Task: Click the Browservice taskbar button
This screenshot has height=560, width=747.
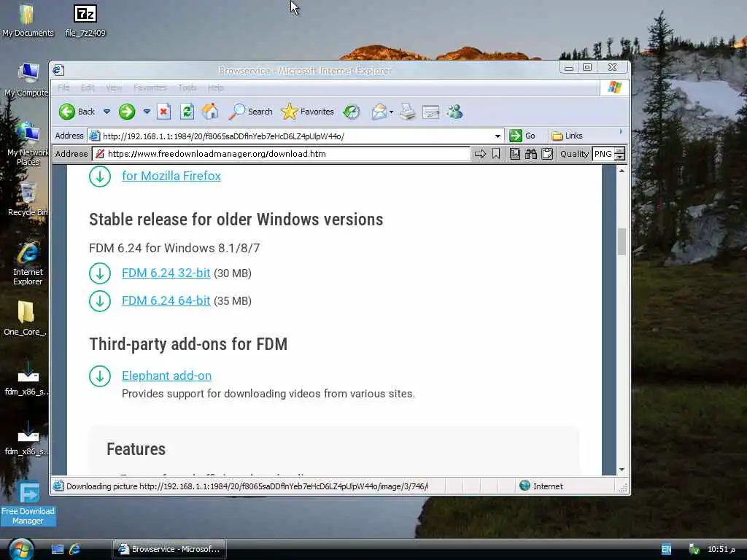Action: (x=169, y=549)
